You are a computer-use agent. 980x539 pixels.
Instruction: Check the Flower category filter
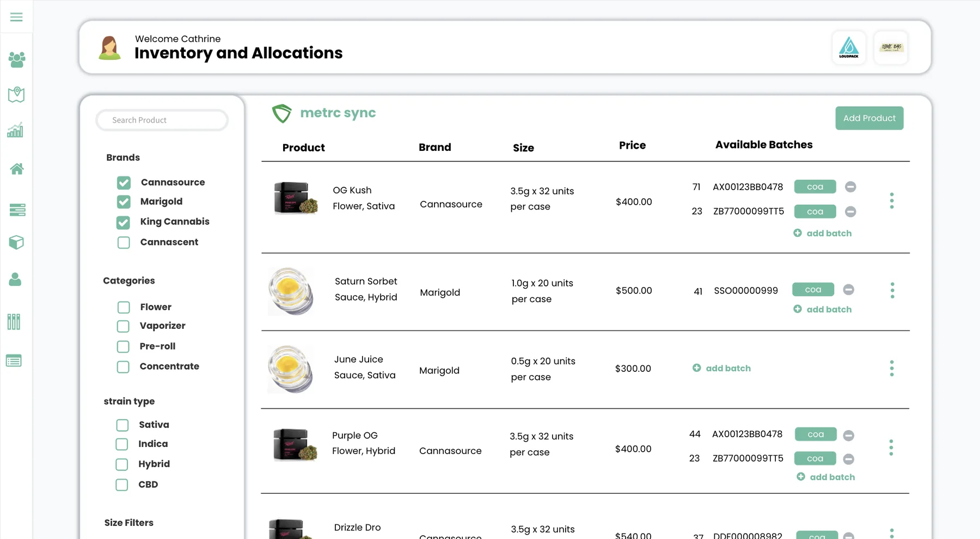pyautogui.click(x=124, y=307)
